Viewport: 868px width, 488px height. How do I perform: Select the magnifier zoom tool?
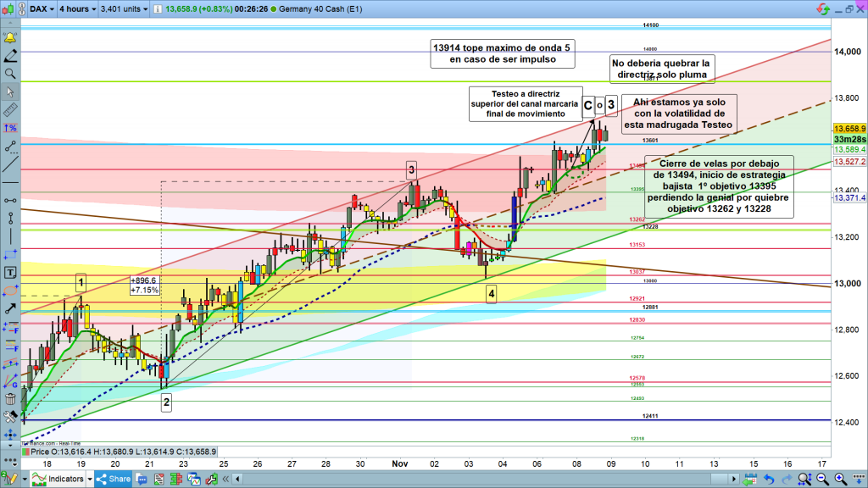11,74
